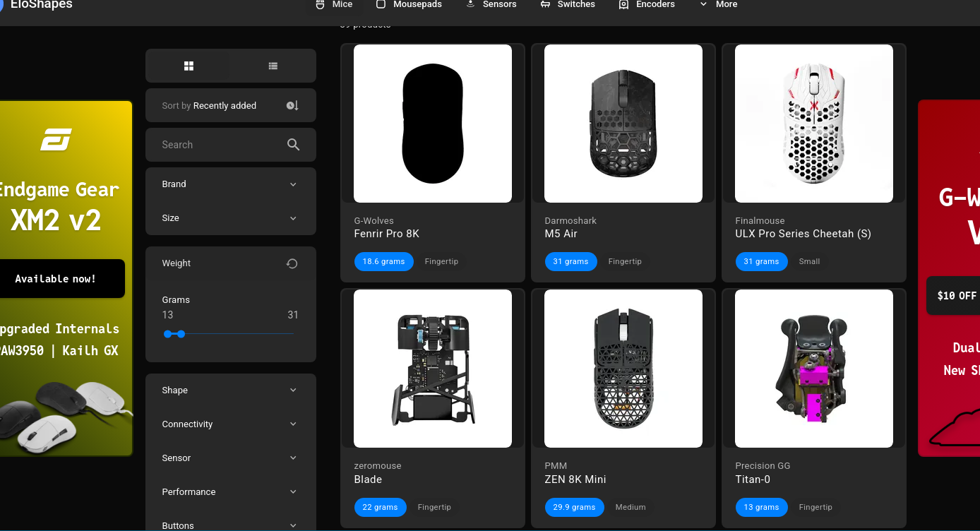Viewport: 980px width, 531px height.
Task: Expand the Brand filter
Action: [x=230, y=184]
